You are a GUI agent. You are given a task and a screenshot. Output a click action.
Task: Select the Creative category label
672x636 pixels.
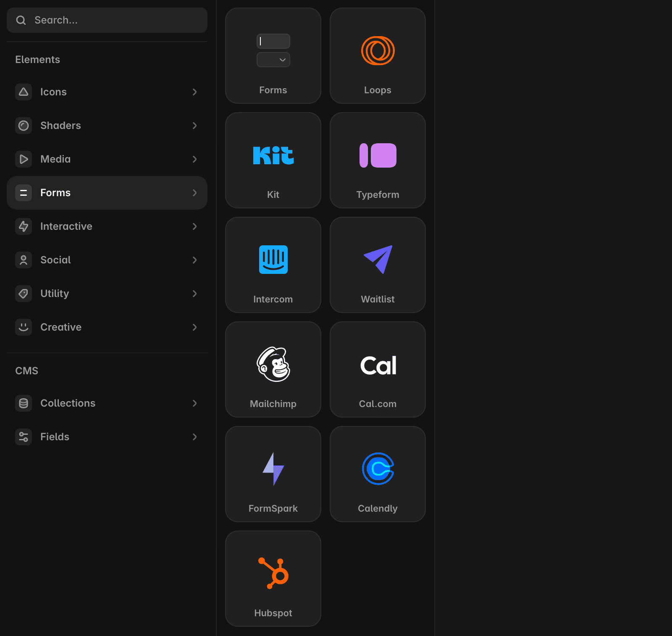(61, 327)
